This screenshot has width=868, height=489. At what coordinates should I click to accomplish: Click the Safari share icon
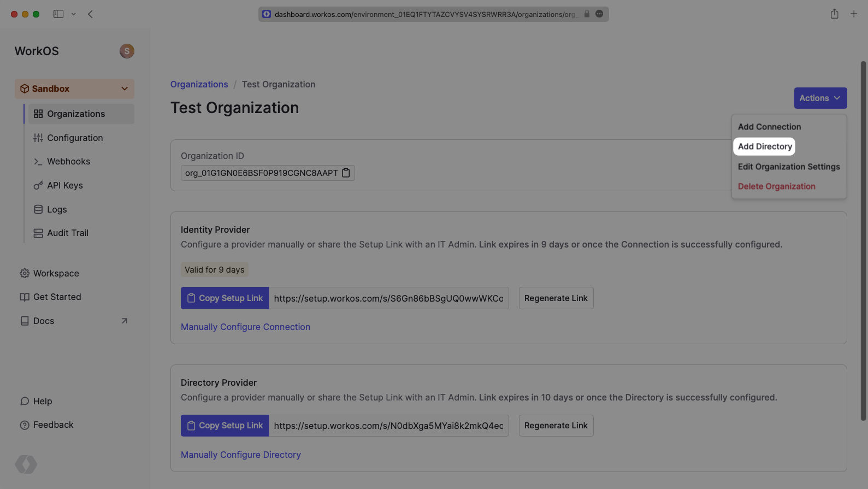tap(834, 14)
